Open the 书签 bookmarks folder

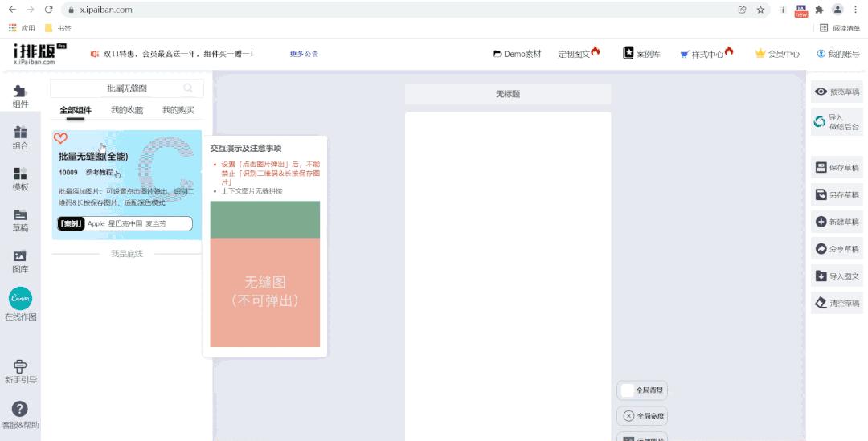[x=58, y=27]
